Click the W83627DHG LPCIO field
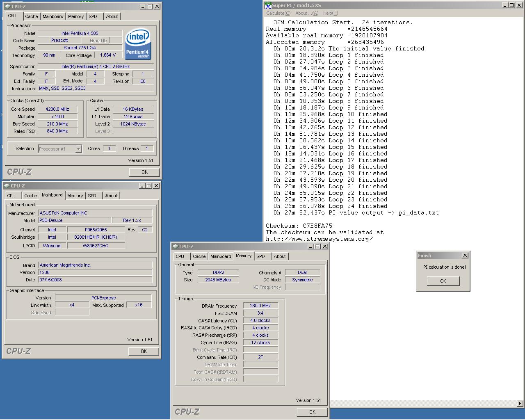 (96, 246)
